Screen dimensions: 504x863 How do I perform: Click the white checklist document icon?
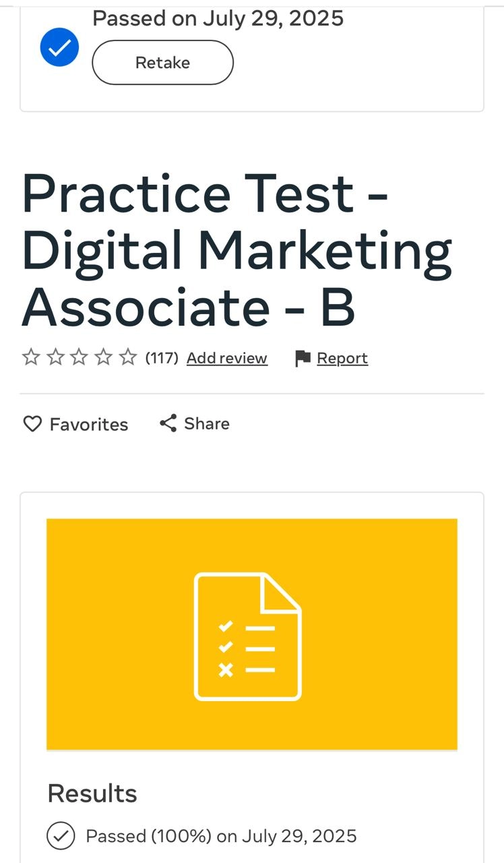click(x=248, y=636)
